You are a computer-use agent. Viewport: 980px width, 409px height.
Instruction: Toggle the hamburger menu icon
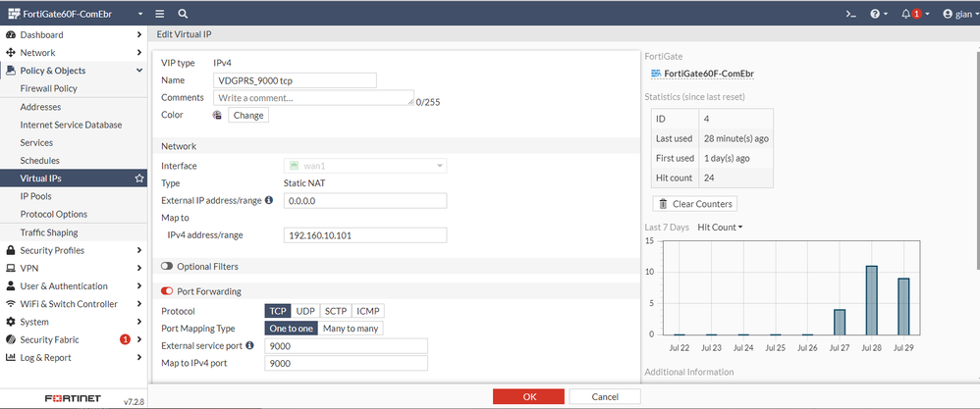(x=160, y=13)
